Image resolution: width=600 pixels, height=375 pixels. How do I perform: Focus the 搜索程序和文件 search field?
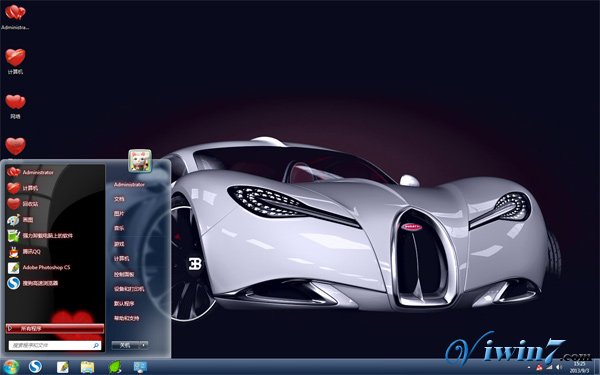tap(55, 346)
